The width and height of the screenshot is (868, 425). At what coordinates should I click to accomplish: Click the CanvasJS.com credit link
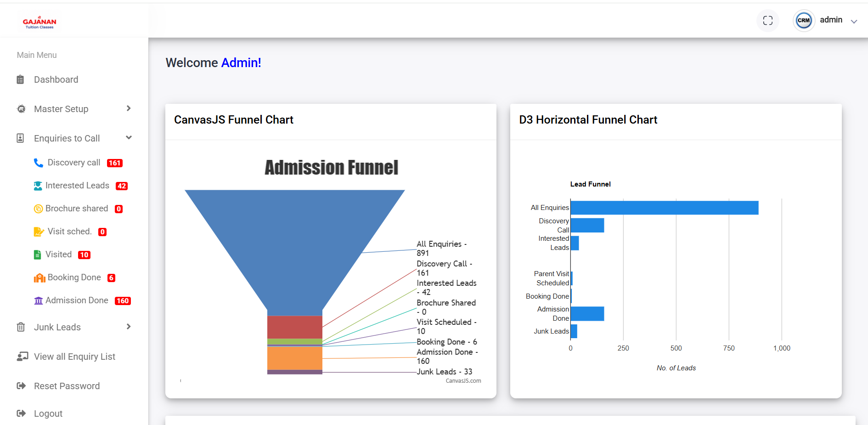(x=463, y=381)
